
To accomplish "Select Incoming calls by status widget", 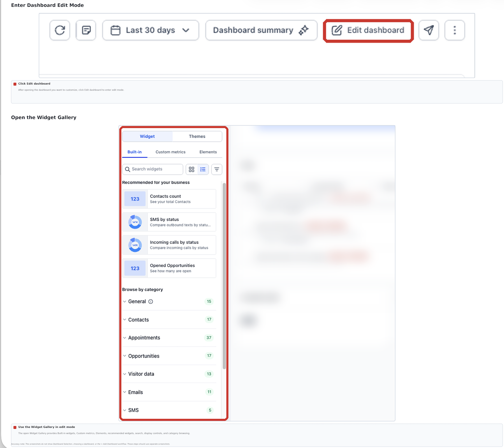I will click(169, 245).
